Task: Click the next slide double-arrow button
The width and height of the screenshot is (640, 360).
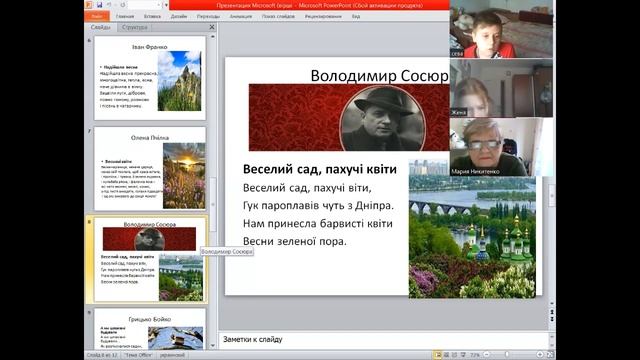Action: coord(552,319)
